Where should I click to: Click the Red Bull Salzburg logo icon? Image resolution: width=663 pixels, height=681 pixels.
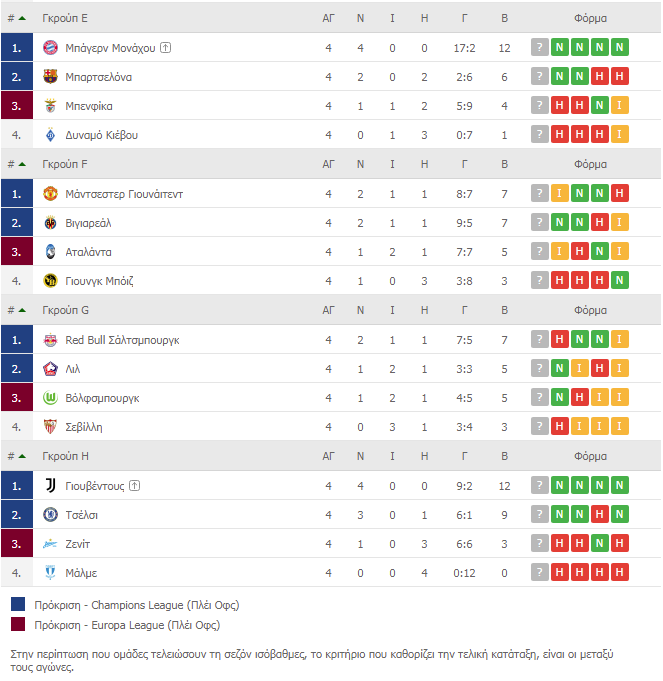pyautogui.click(x=51, y=340)
